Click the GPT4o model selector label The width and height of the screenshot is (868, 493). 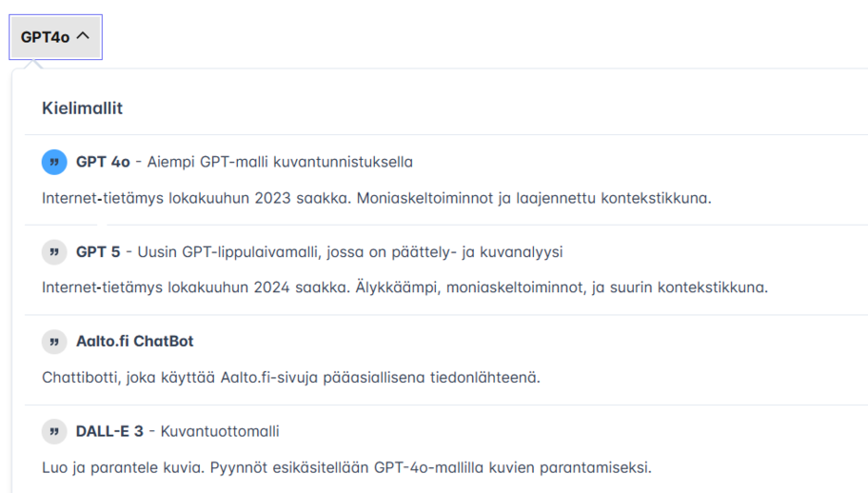tap(44, 36)
